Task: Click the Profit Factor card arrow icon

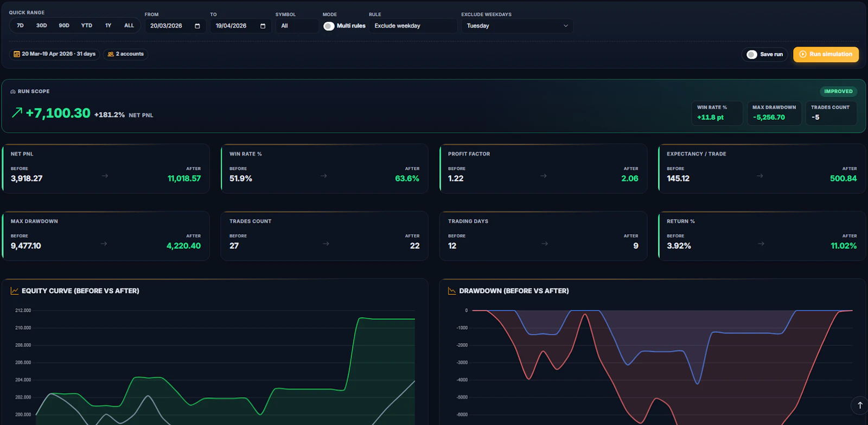Action: tap(543, 176)
